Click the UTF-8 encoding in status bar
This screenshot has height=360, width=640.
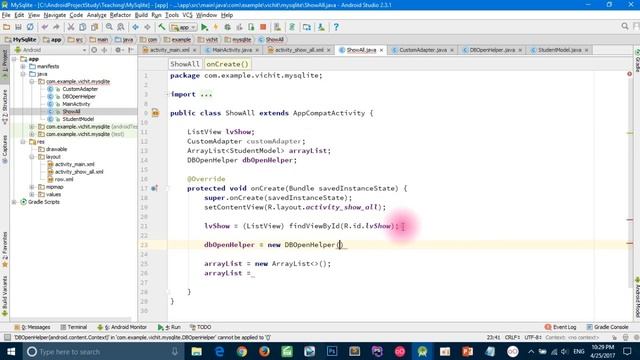533,338
